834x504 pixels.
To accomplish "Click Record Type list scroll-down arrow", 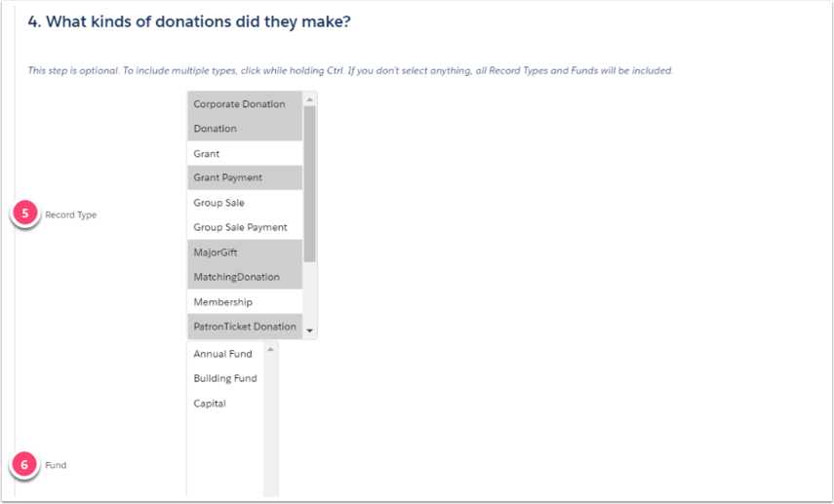I will click(x=309, y=330).
